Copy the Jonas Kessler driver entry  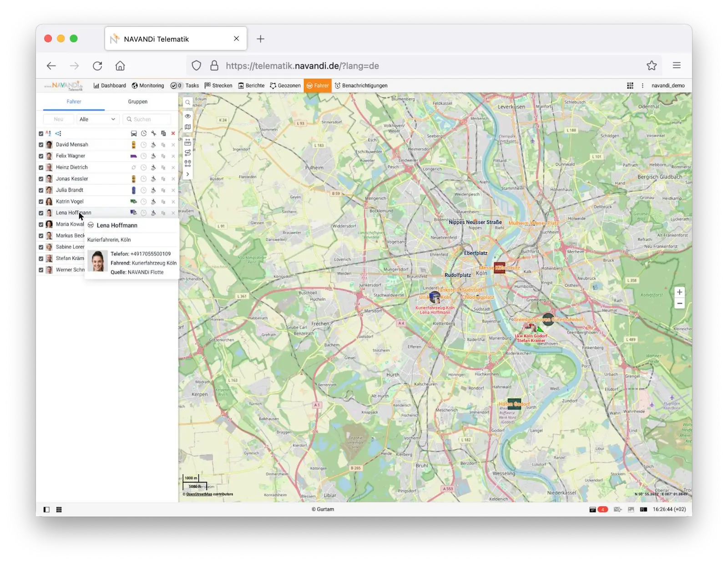(163, 179)
